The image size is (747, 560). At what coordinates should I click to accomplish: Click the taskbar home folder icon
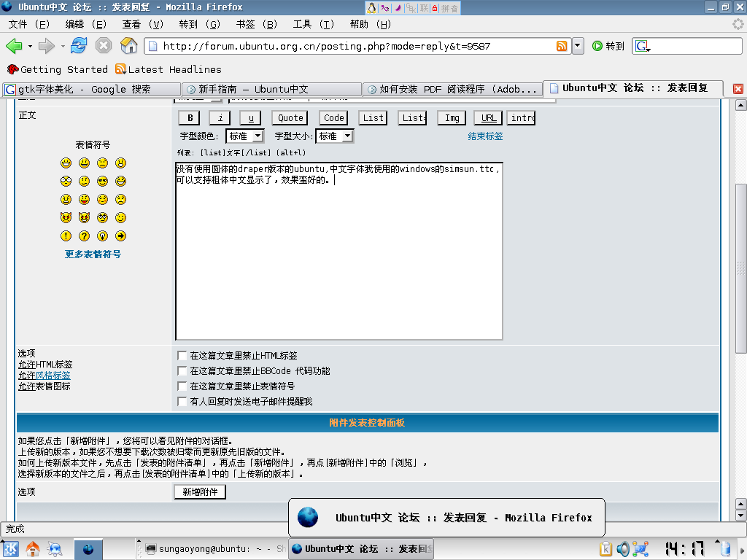pyautogui.click(x=33, y=549)
